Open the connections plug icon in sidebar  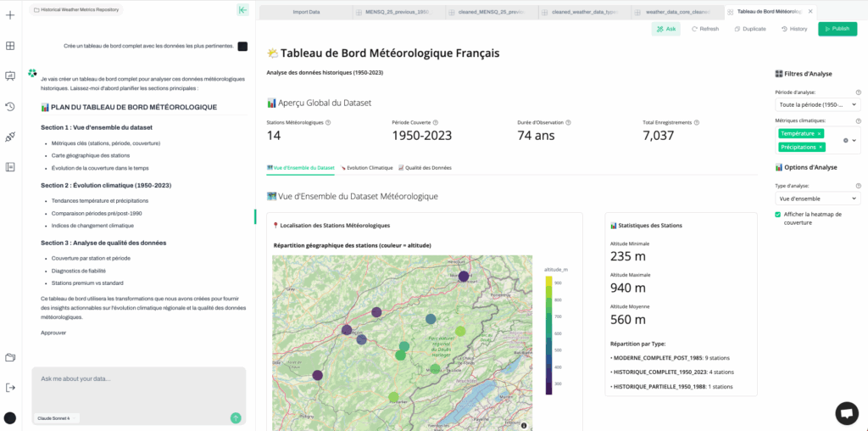[x=10, y=137]
